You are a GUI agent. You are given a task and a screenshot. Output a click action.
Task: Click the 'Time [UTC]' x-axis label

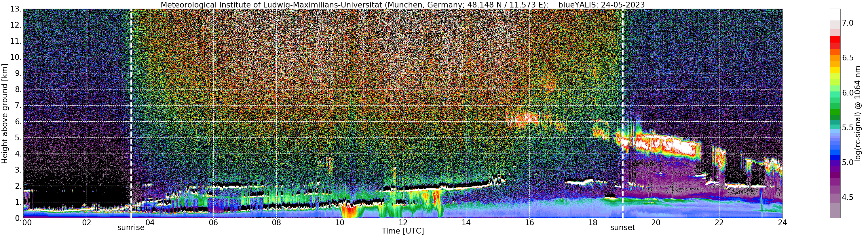[x=403, y=231]
